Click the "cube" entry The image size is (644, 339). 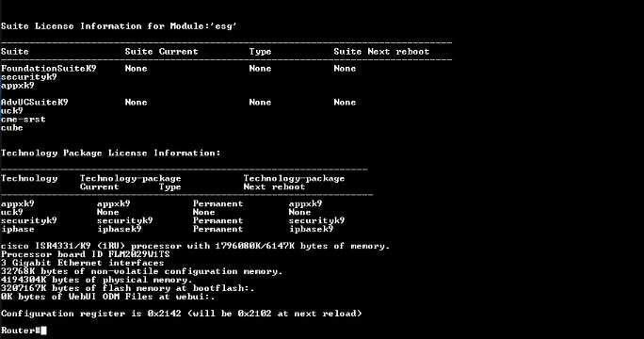pyautogui.click(x=12, y=128)
